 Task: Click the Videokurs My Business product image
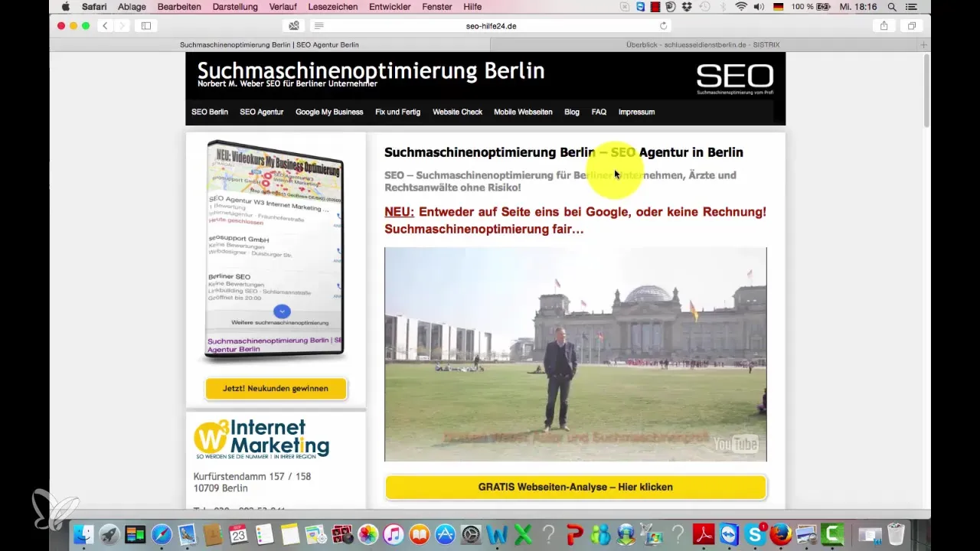point(276,250)
